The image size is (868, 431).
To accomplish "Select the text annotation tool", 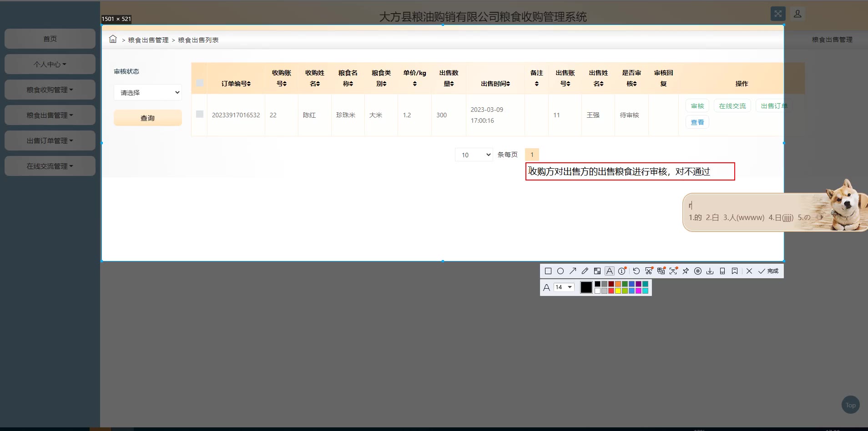I will pyautogui.click(x=610, y=271).
